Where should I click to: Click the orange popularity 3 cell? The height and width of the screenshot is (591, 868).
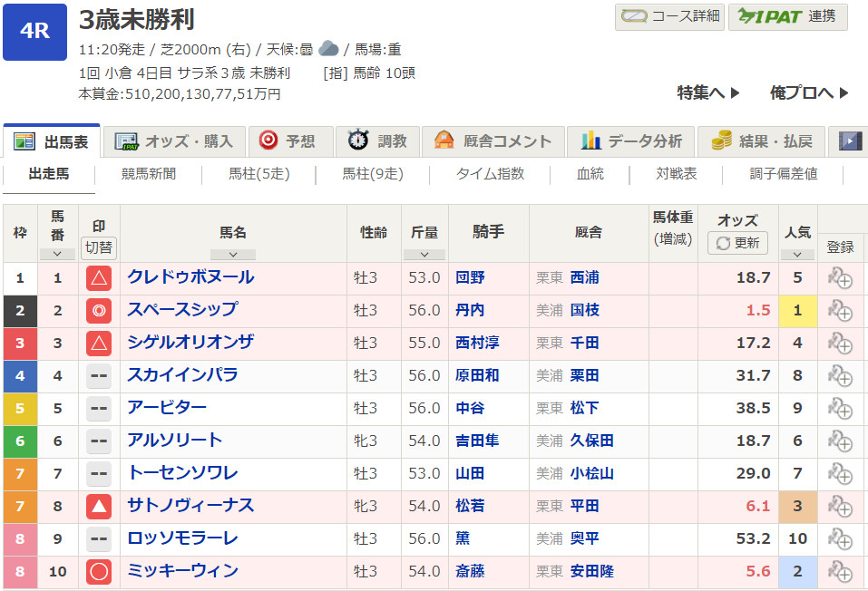797,507
